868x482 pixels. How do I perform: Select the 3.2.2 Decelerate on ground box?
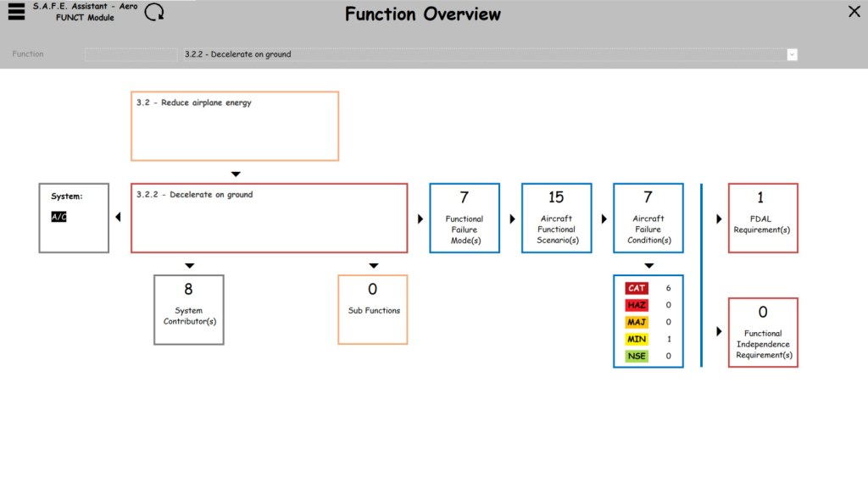pos(269,218)
